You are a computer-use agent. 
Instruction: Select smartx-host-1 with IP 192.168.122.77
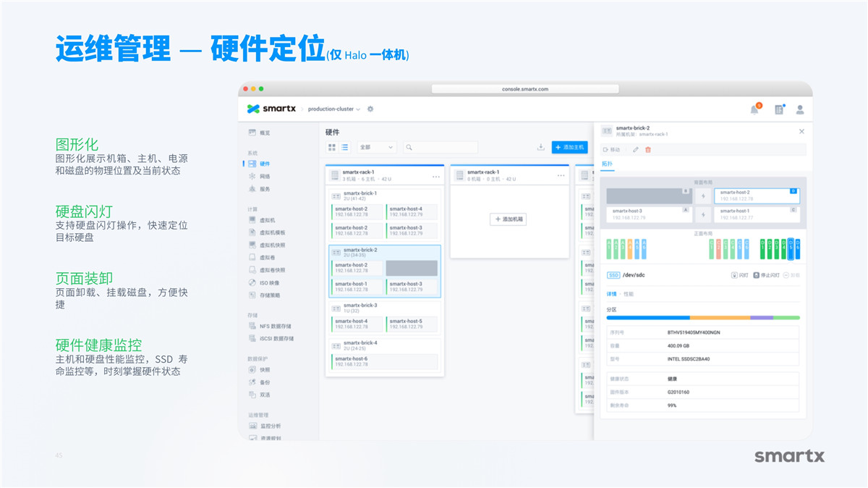point(757,214)
